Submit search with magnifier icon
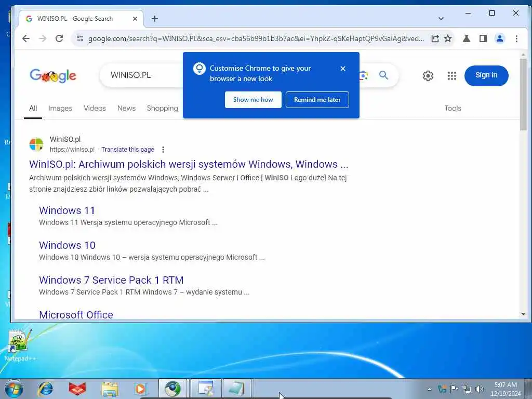The image size is (532, 399). pos(383,75)
